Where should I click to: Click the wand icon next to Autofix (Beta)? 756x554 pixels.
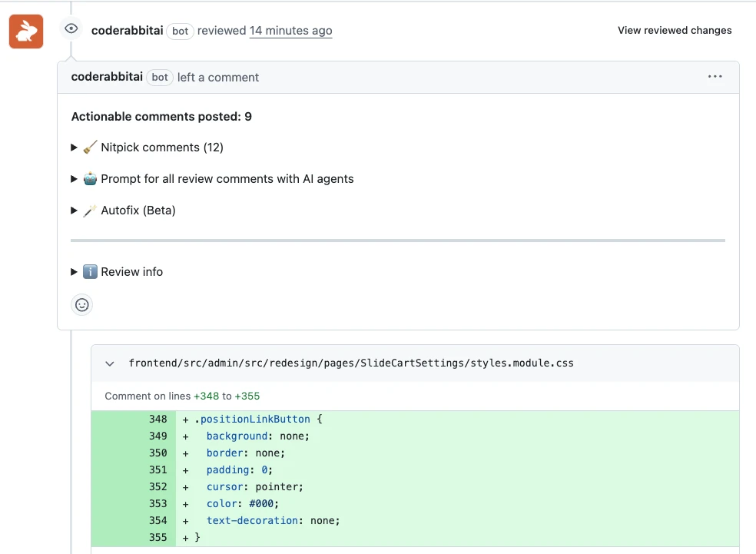pos(88,209)
